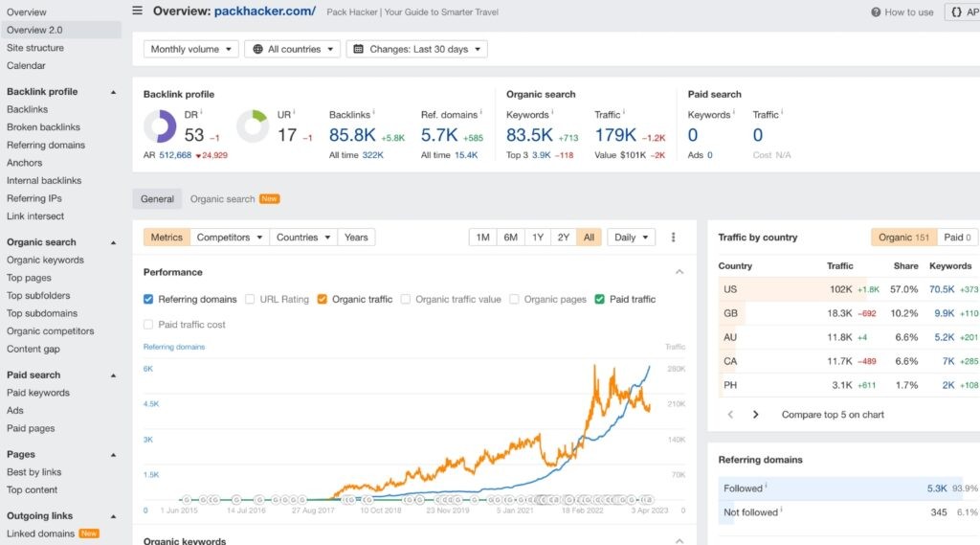Click the purple DR donut chart
Image resolution: width=980 pixels, height=545 pixels.
[160, 127]
